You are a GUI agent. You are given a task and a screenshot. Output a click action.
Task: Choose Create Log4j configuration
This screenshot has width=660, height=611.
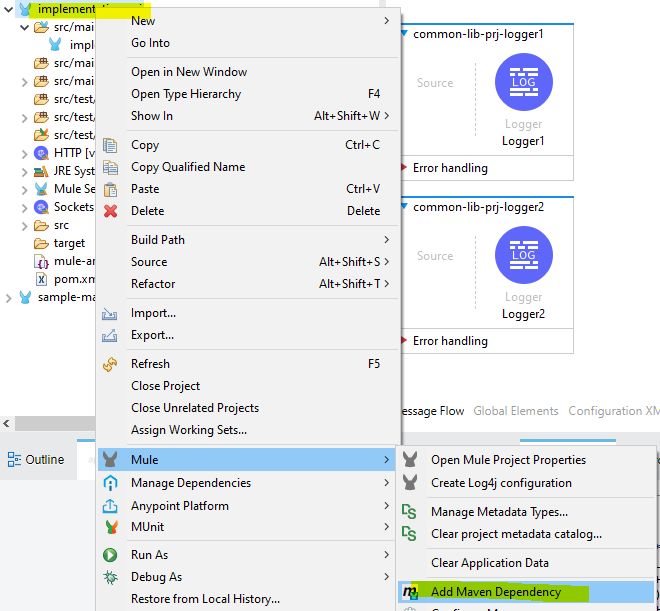pyautogui.click(x=526, y=483)
